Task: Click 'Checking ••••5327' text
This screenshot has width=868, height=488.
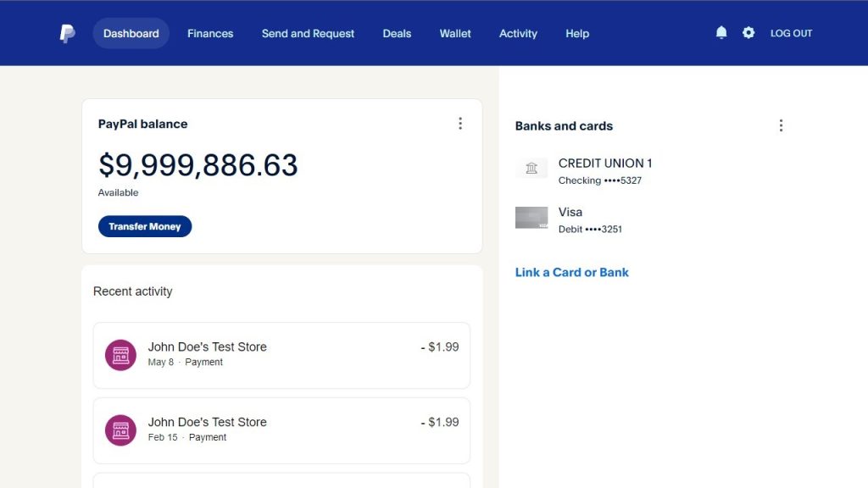Action: (600, 180)
